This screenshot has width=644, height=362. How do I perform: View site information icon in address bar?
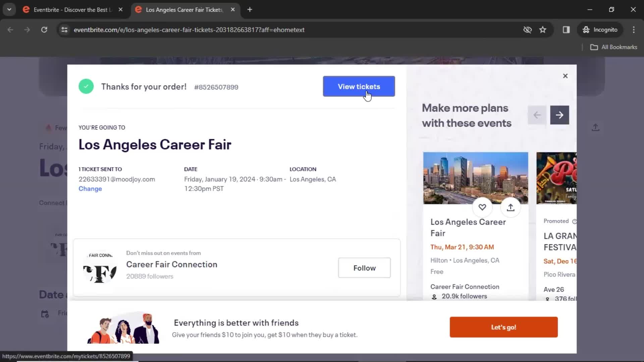(64, 30)
